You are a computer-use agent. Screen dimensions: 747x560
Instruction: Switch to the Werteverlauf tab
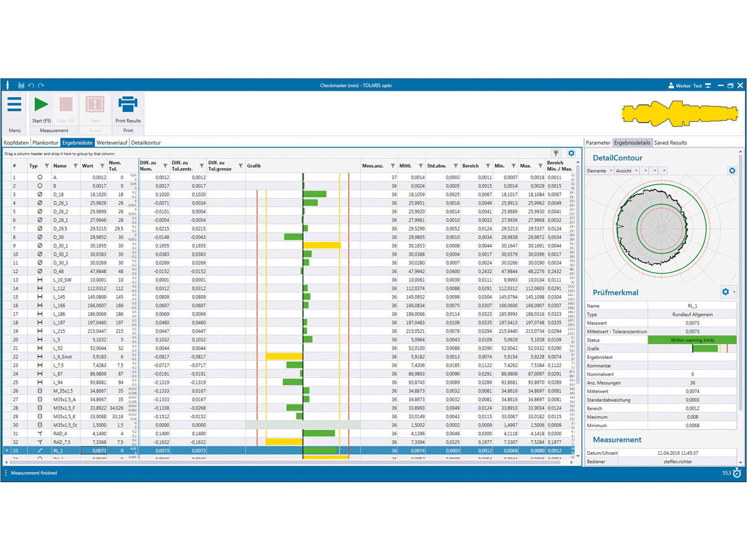[x=112, y=142]
